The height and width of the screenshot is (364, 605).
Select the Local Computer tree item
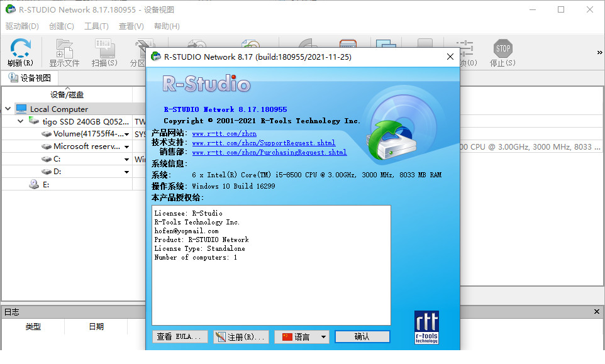(x=59, y=109)
